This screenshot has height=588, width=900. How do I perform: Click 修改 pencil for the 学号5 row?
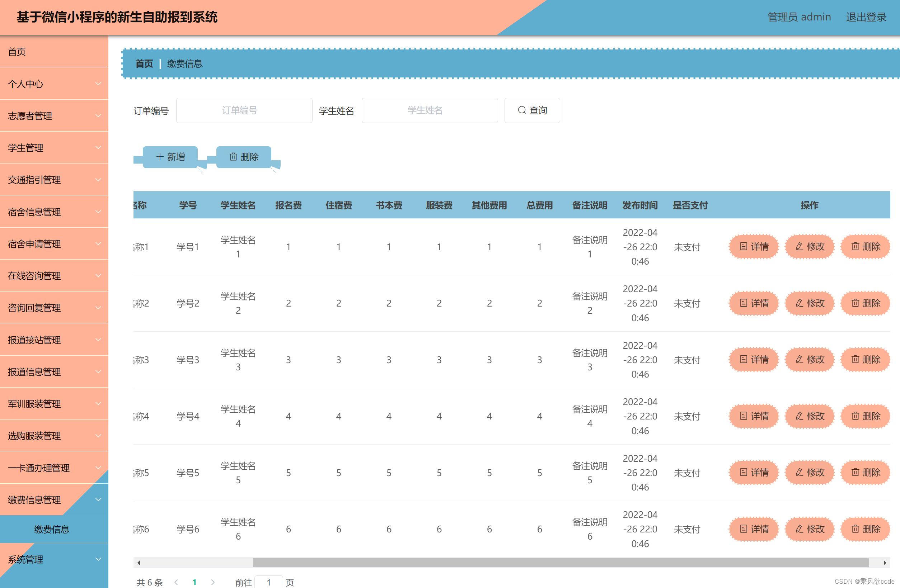coord(809,472)
